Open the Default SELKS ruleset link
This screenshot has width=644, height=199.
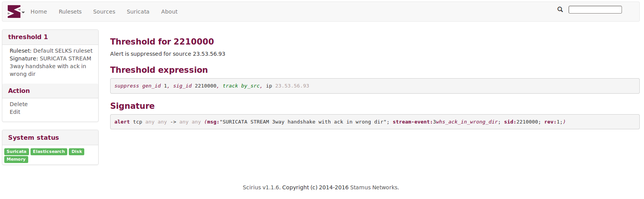pyautogui.click(x=63, y=51)
